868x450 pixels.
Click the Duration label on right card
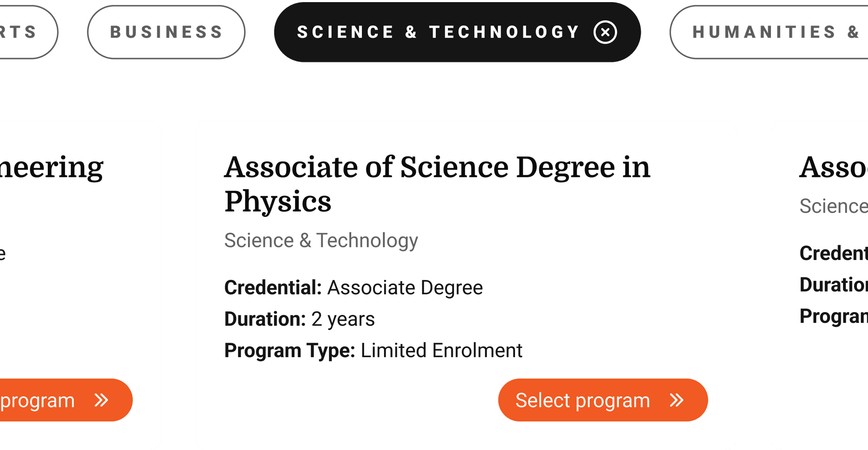[x=833, y=285]
